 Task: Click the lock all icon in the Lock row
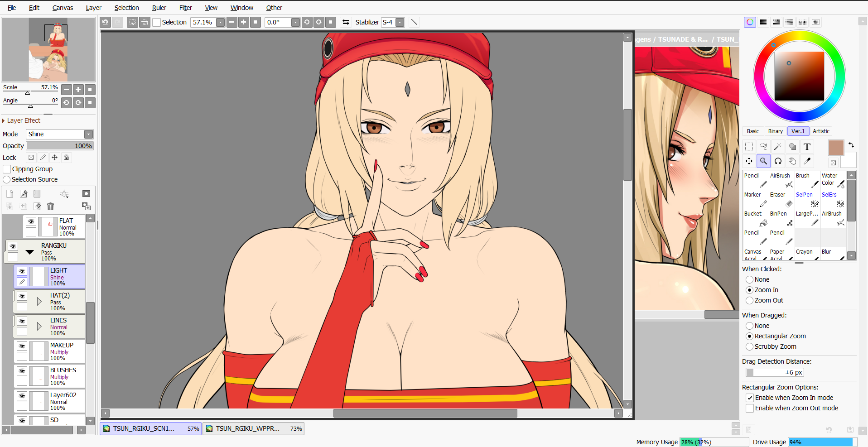point(67,158)
